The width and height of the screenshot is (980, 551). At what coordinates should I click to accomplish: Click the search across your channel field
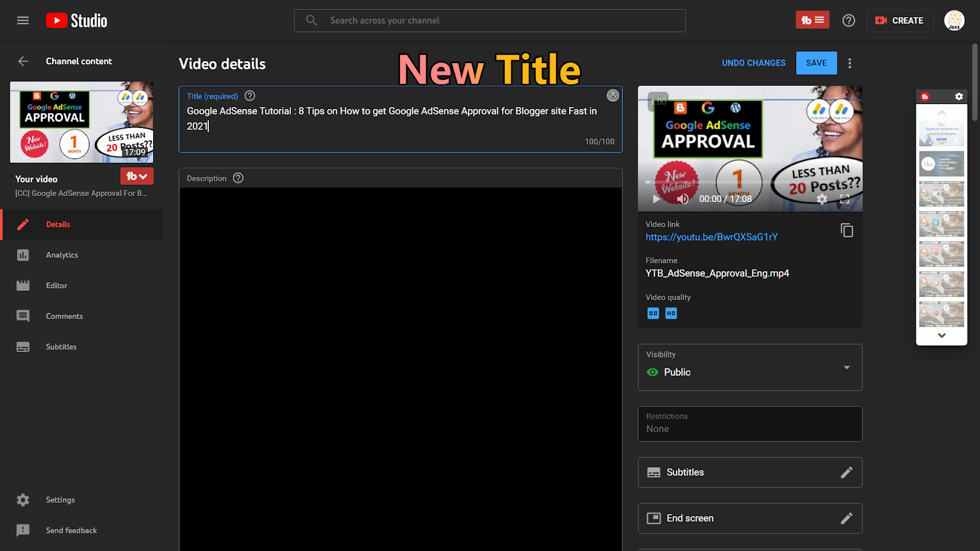click(490, 21)
